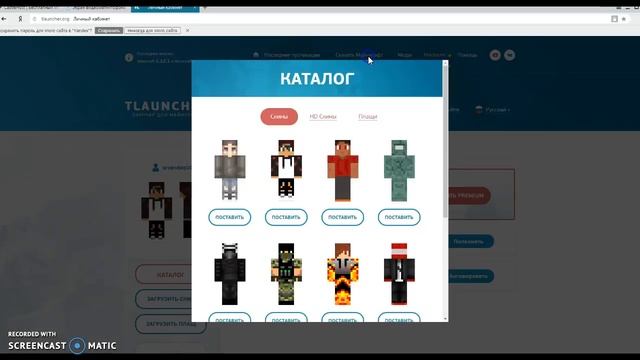The image size is (640, 360).
Task: Go back with the browser back arrow
Action: point(4,19)
